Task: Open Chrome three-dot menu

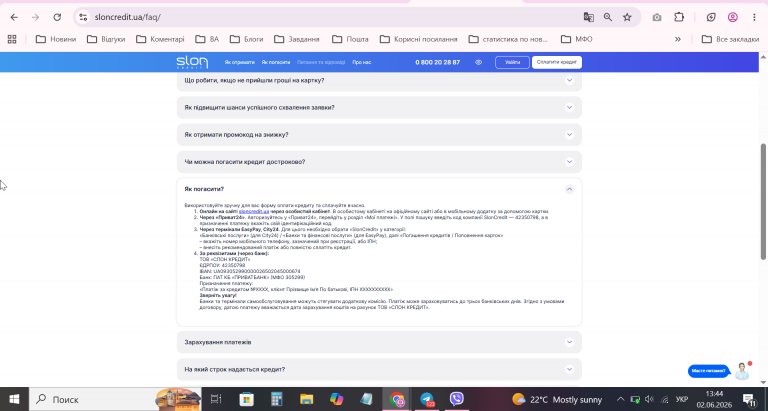Action: coord(754,17)
